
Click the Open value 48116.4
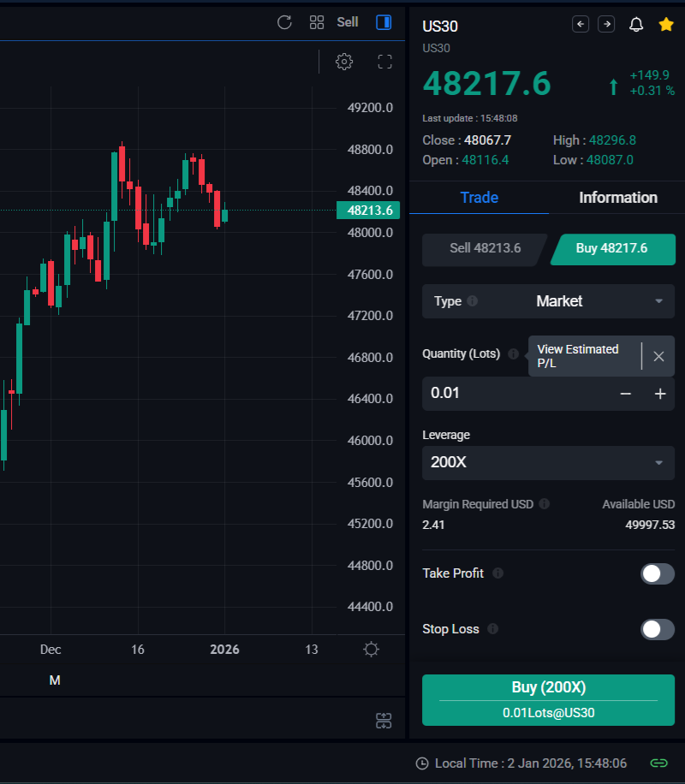[x=485, y=160]
